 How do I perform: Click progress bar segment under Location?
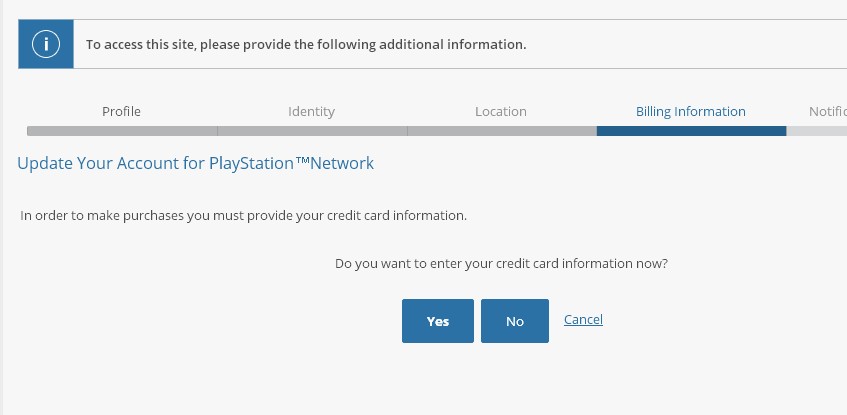click(502, 130)
